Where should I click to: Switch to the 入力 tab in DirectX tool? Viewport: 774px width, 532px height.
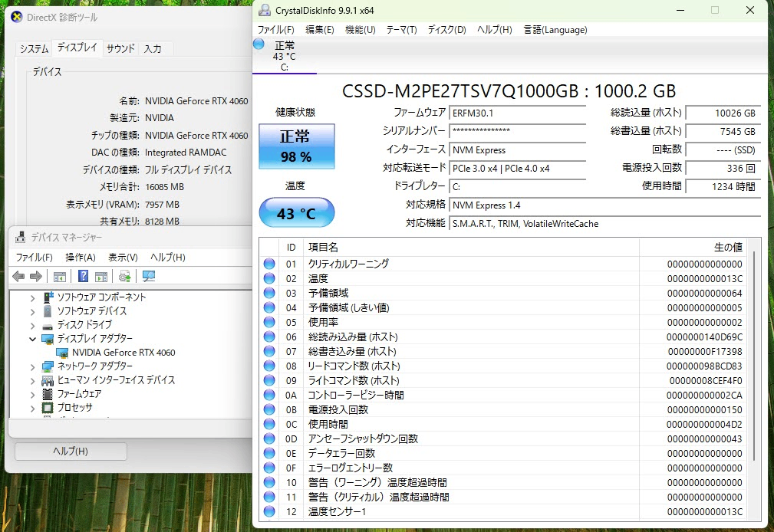pos(153,48)
